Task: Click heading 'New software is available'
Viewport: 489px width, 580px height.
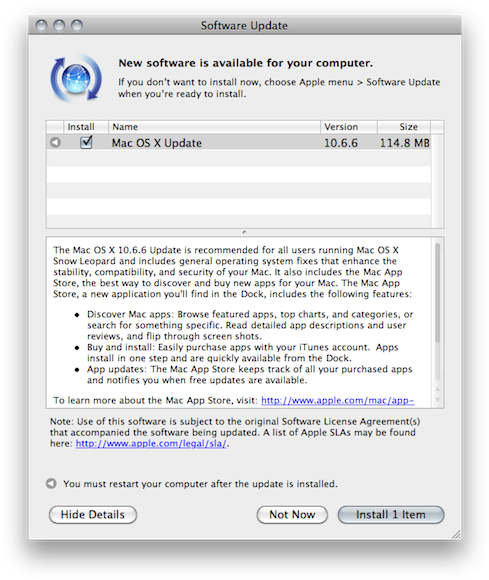Action: click(x=245, y=63)
